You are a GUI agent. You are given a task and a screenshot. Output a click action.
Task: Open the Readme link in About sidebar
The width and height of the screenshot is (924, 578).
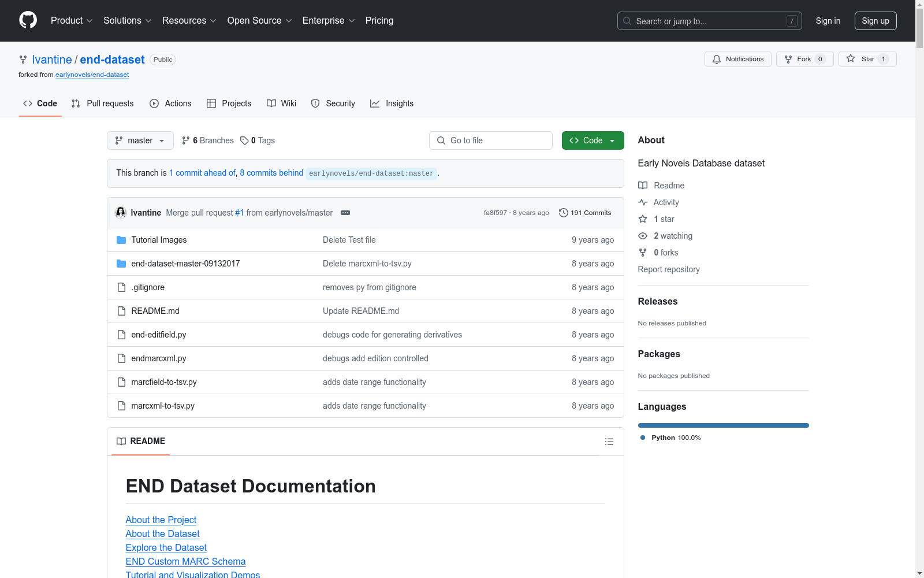[661, 186]
